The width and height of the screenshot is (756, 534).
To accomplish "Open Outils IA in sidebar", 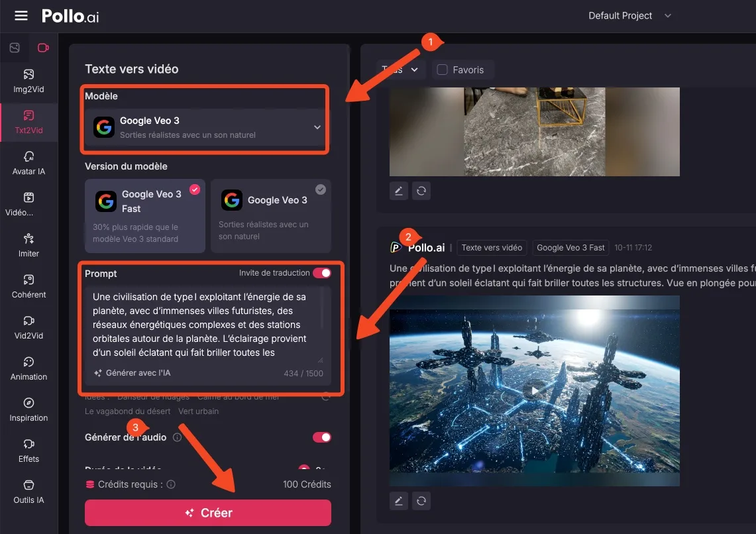I will click(28, 492).
